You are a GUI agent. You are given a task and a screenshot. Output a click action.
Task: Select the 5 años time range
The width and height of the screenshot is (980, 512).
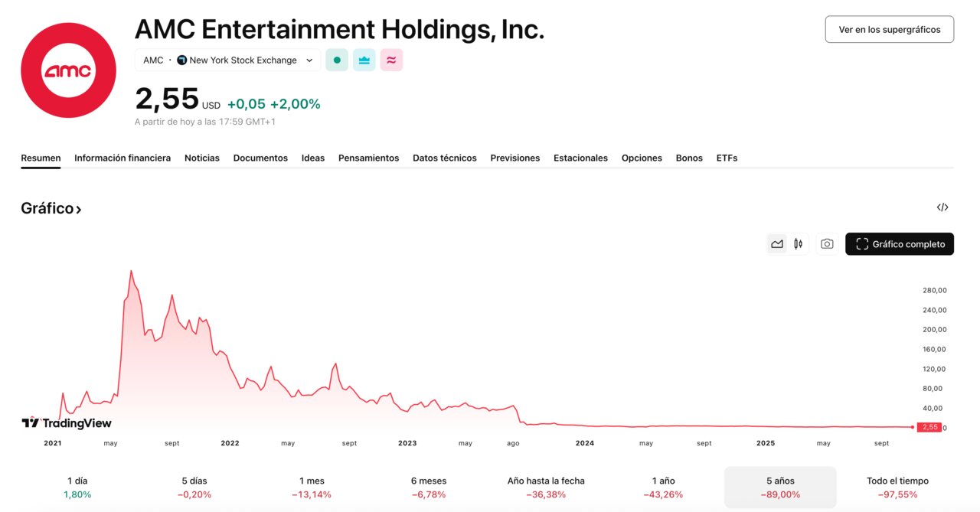pyautogui.click(x=779, y=488)
